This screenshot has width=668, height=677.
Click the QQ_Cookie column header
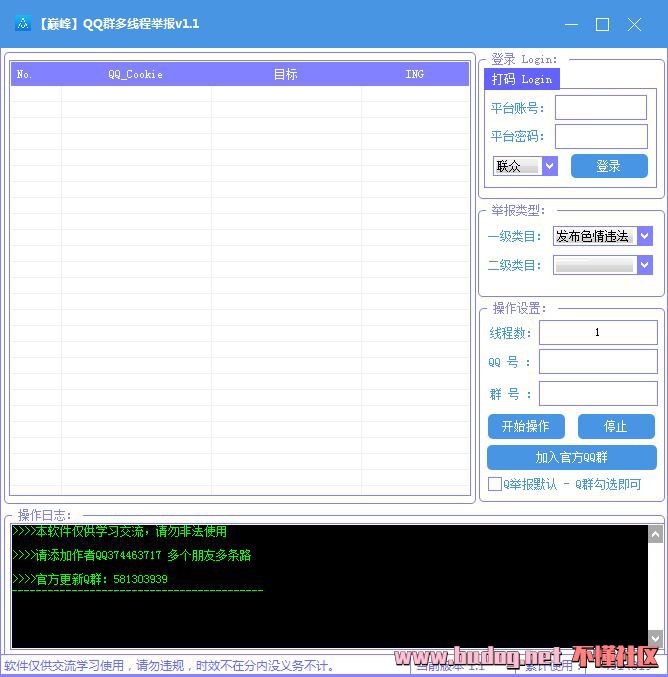point(136,74)
